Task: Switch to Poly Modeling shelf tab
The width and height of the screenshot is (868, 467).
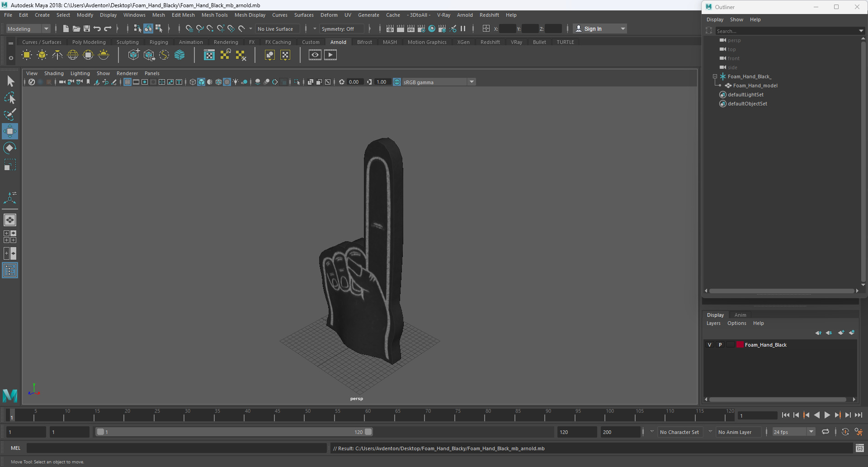Action: pos(89,42)
